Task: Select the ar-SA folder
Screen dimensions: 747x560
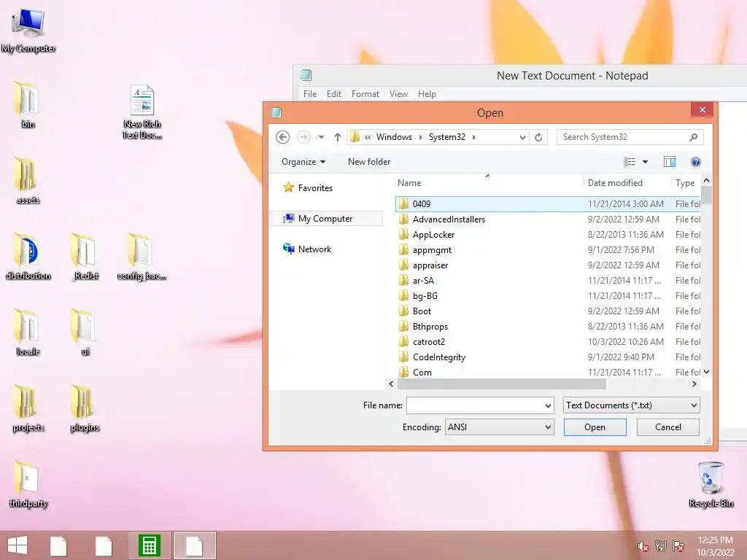Action: (x=548, y=281)
